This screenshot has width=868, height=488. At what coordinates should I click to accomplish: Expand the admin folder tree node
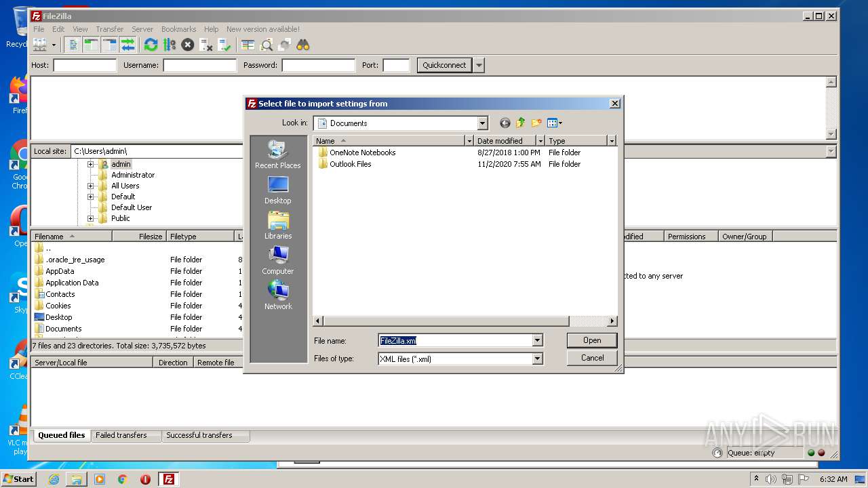(90, 164)
